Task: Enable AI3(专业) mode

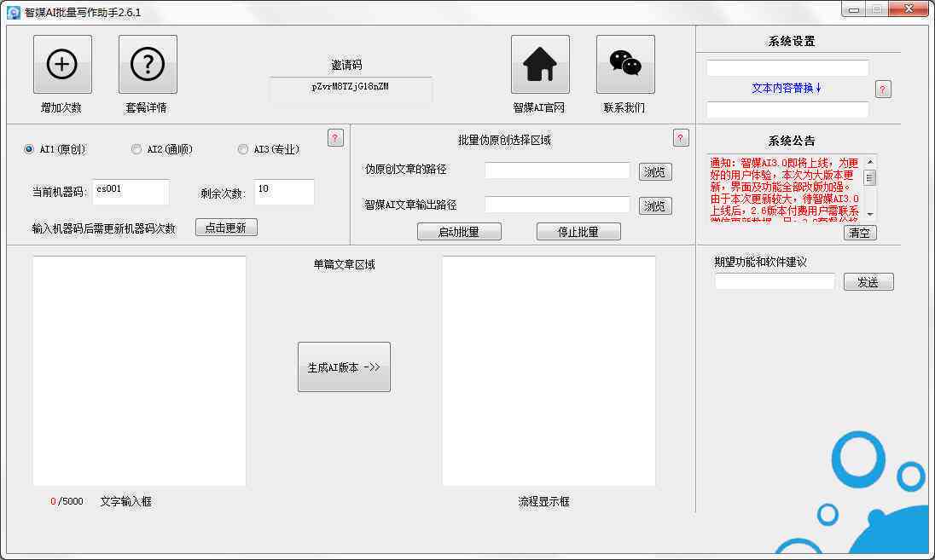Action: (243, 148)
